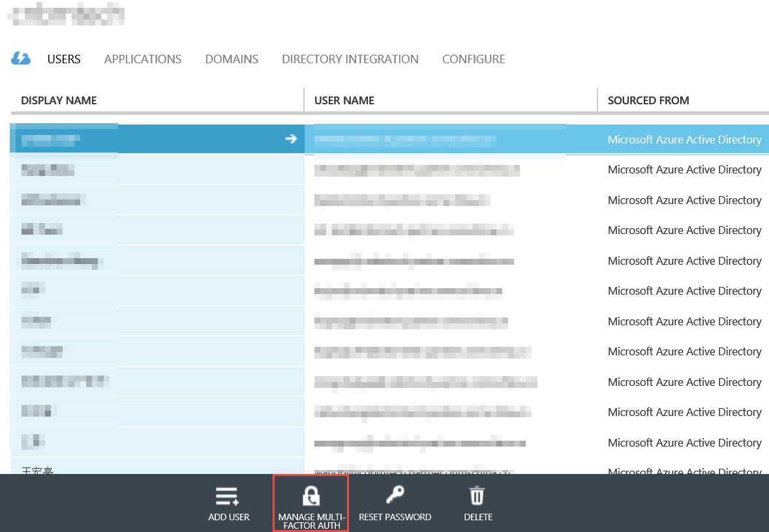
Task: Click the Manage Multi-Factor Auth lock icon
Action: [x=311, y=496]
